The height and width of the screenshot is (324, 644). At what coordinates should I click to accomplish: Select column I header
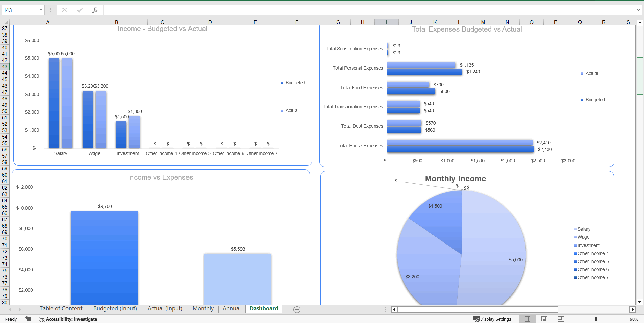pos(386,22)
